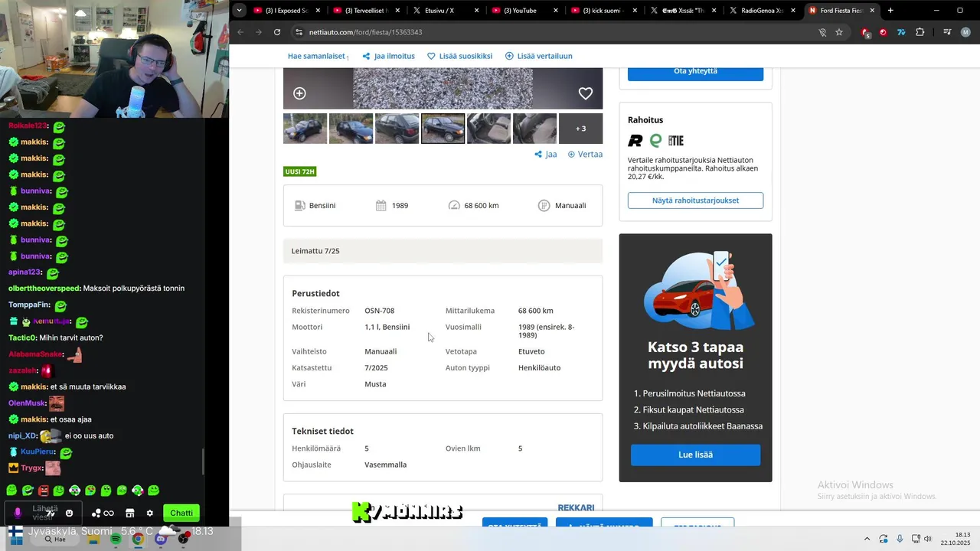Screen dimensions: 980x551
Task: Open Discord from the taskbar
Action: (161, 539)
